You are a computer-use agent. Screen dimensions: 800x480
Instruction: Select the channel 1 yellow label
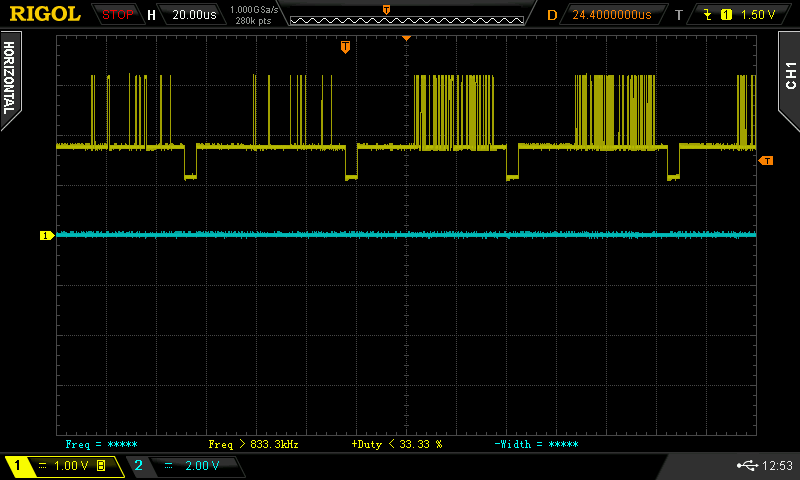(17, 465)
